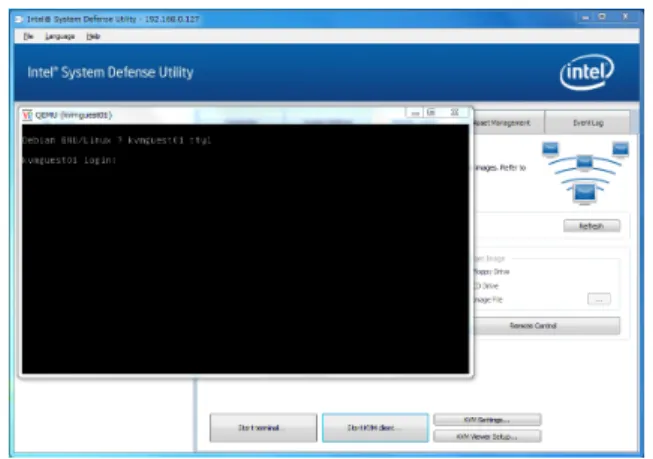The width and height of the screenshot is (653, 459).
Task: Click the 'Image File' option label
Action: tap(488, 299)
